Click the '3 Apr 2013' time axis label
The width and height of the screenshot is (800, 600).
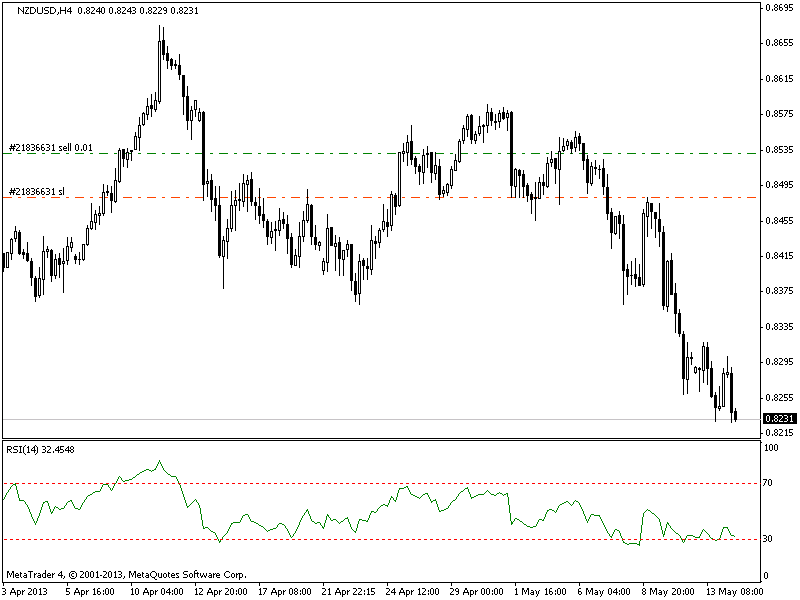tap(26, 592)
